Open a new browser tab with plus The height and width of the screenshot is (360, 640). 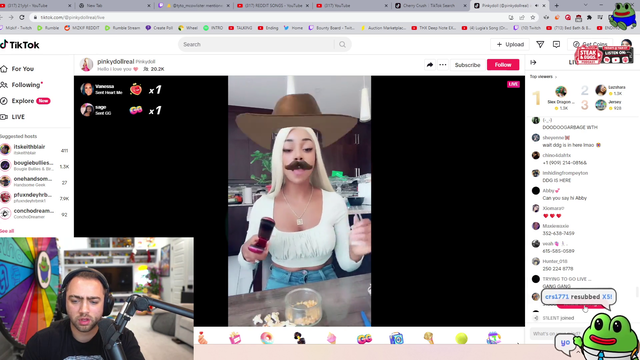(557, 5)
